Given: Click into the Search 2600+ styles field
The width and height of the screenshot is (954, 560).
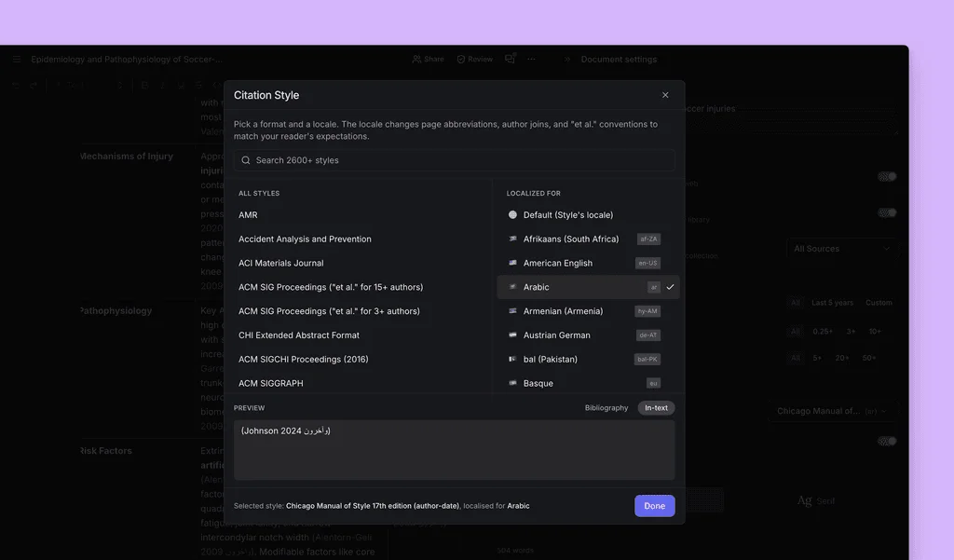Looking at the screenshot, I should (x=454, y=160).
